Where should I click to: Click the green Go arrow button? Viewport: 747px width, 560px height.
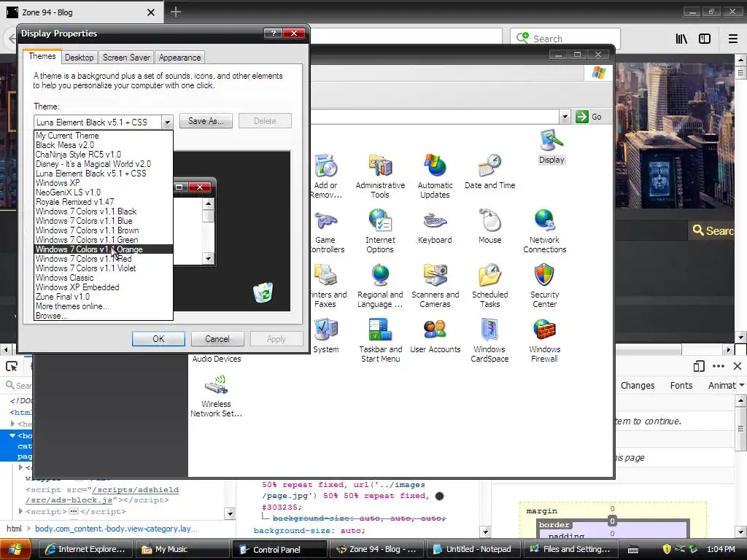(581, 117)
